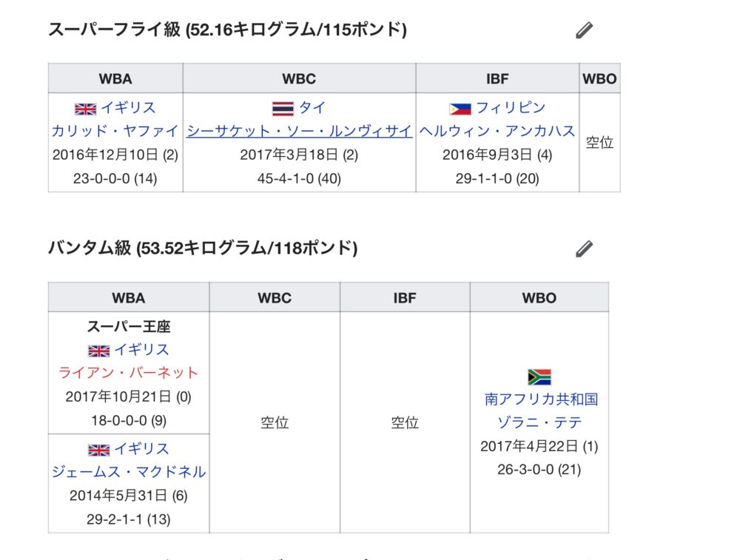Open the red ライアン・バーネット link
The height and width of the screenshot is (560, 740).
(129, 372)
